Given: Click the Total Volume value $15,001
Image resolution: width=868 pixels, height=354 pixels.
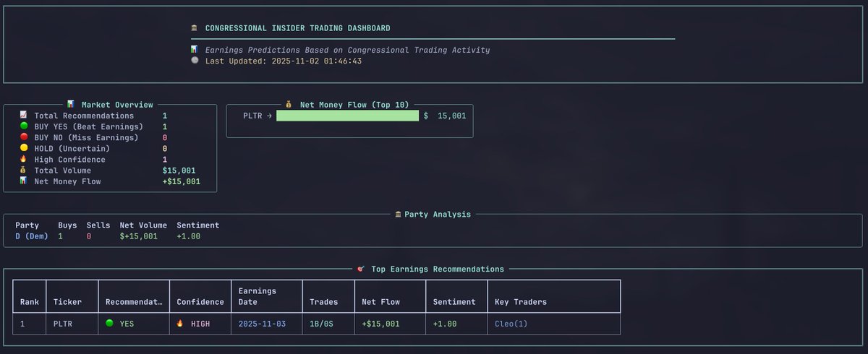Looking at the screenshot, I should pos(179,170).
